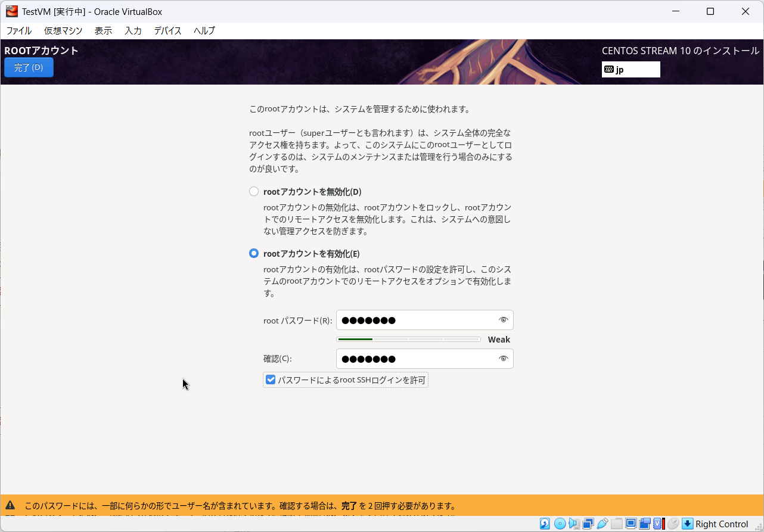764x532 pixels.
Task: Toggle パスワードによるroot SSHログインを許可 checkbox
Action: [271, 379]
